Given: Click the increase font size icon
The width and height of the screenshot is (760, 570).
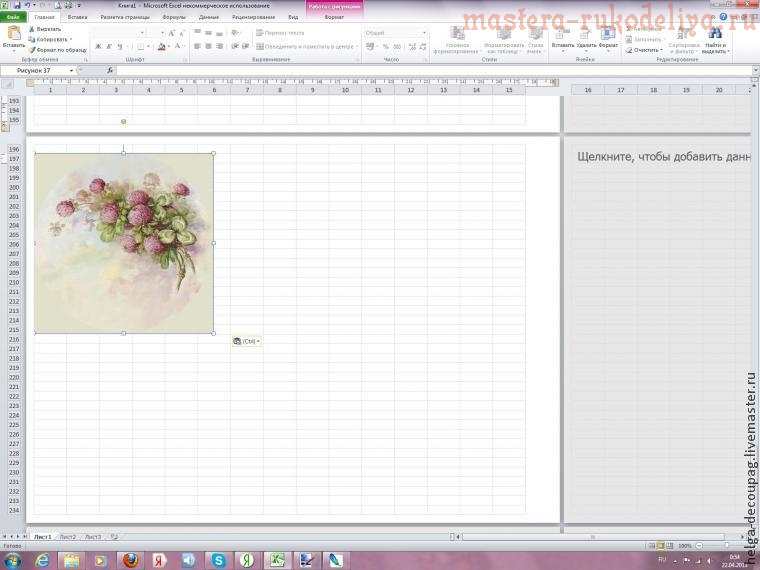Looking at the screenshot, I should (x=172, y=33).
